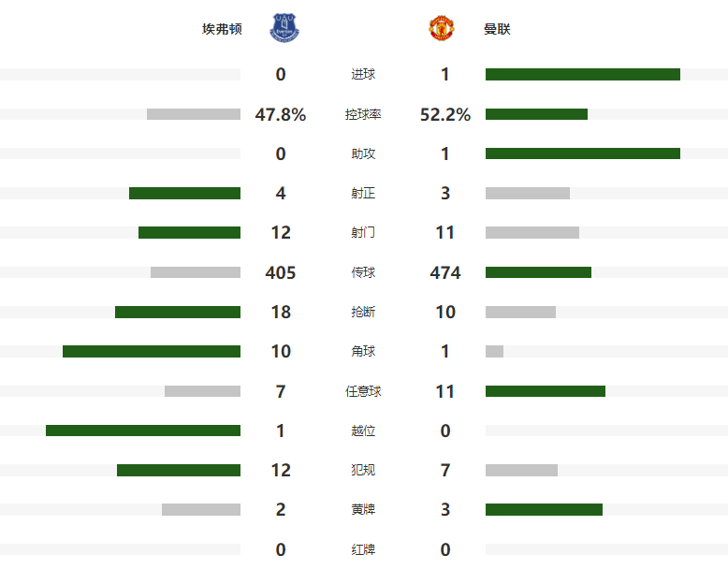Click Manchester United's 52.2% possession value
728x584 pixels.
click(x=445, y=114)
